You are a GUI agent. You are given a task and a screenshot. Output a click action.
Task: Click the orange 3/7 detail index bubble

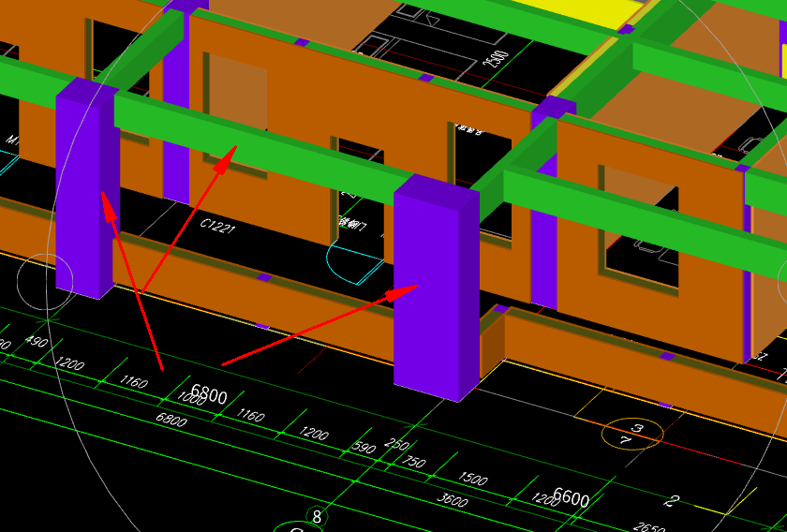pos(632,435)
